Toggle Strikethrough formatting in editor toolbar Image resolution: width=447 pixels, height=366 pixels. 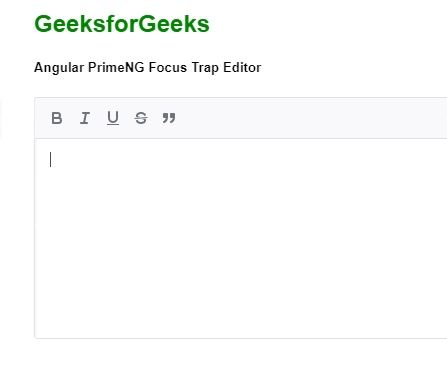(x=141, y=118)
